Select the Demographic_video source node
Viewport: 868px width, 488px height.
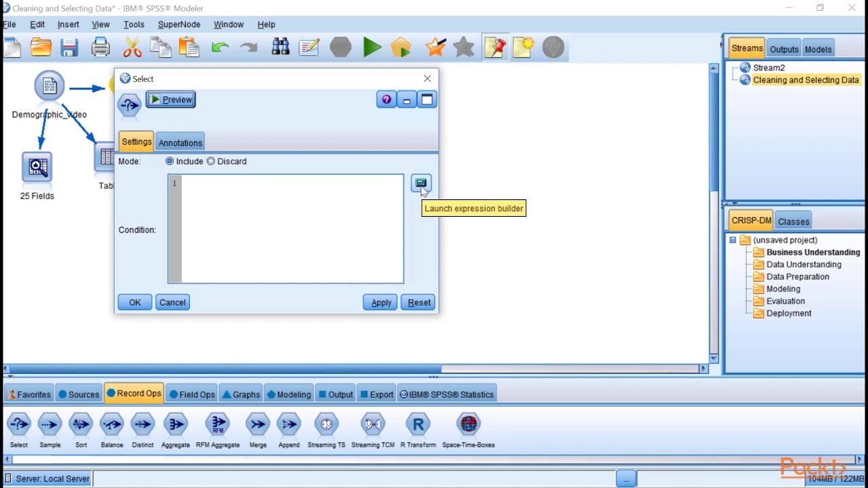click(x=49, y=87)
